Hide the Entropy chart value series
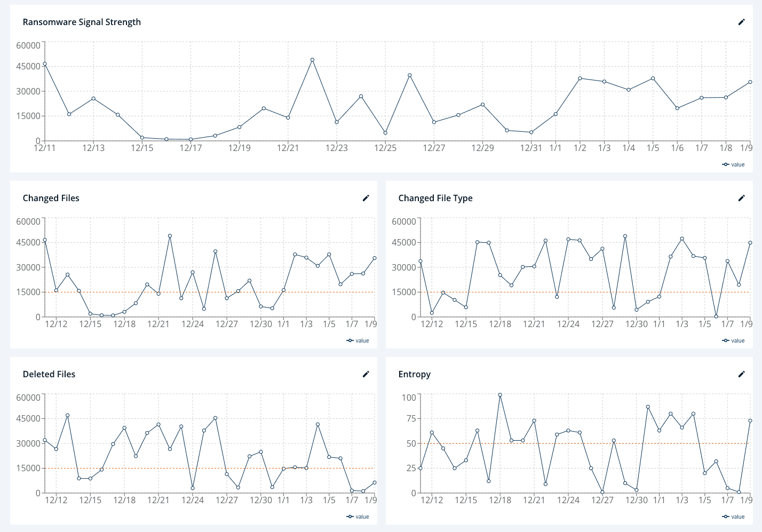 point(733,517)
